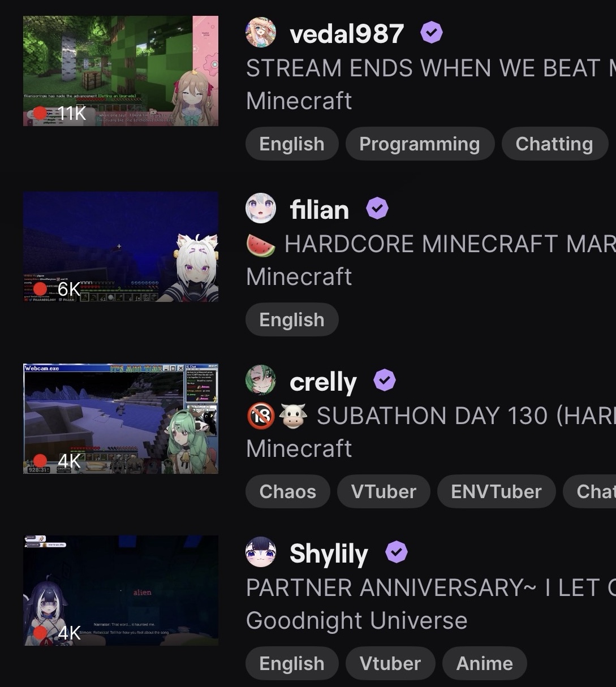The height and width of the screenshot is (687, 616).
Task: Open vedal987's Minecraft stream thumbnail
Action: point(120,71)
